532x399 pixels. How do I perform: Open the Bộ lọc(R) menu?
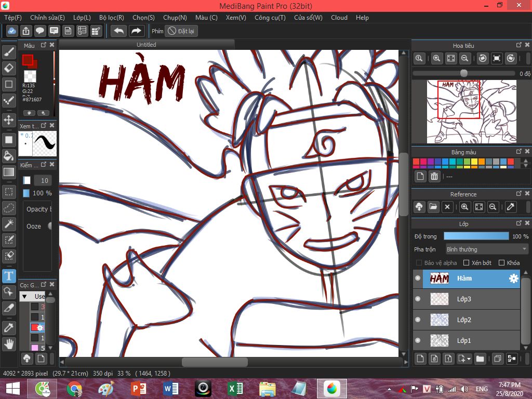[112, 18]
